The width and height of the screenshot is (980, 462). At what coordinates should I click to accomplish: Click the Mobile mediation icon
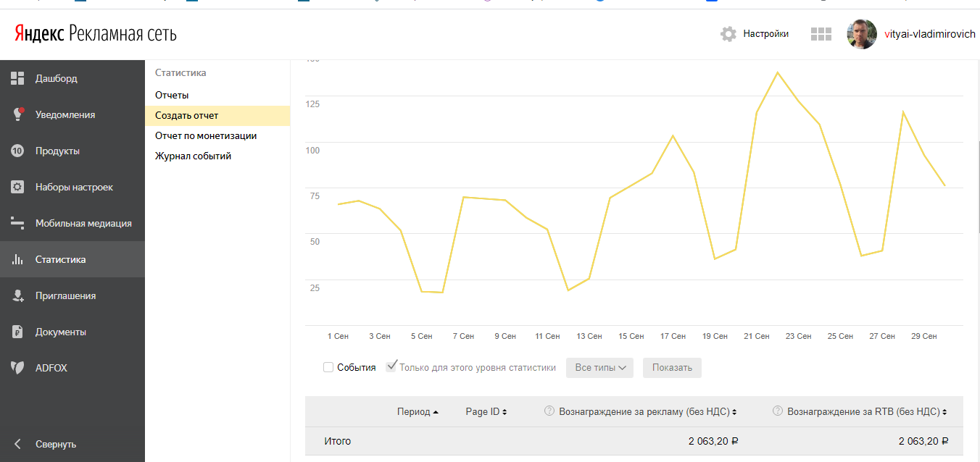coord(17,223)
